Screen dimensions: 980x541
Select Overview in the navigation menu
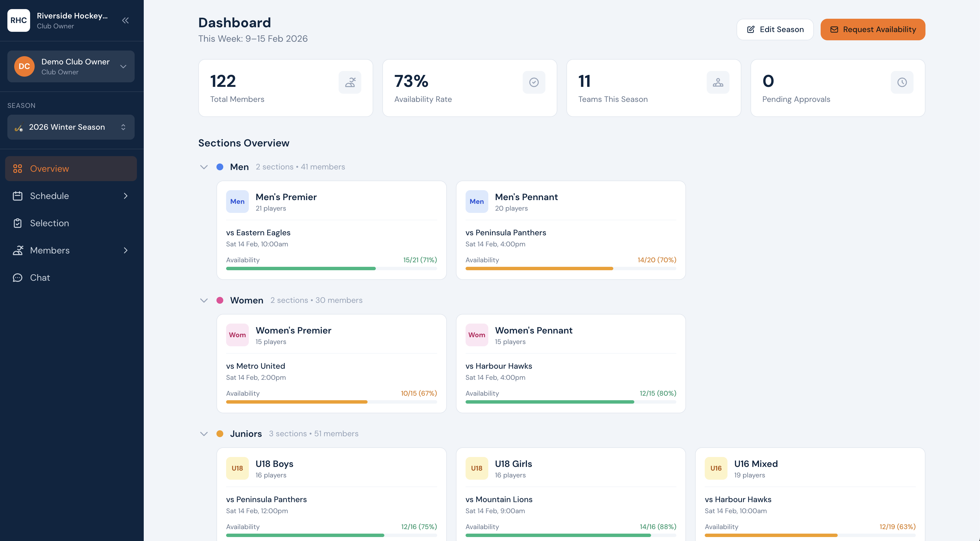click(x=49, y=168)
